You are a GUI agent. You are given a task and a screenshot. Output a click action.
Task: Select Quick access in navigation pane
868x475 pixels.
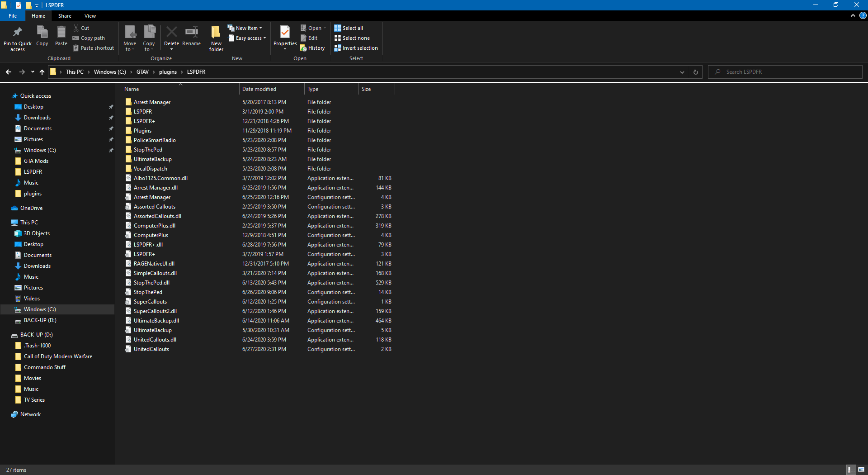coord(36,96)
